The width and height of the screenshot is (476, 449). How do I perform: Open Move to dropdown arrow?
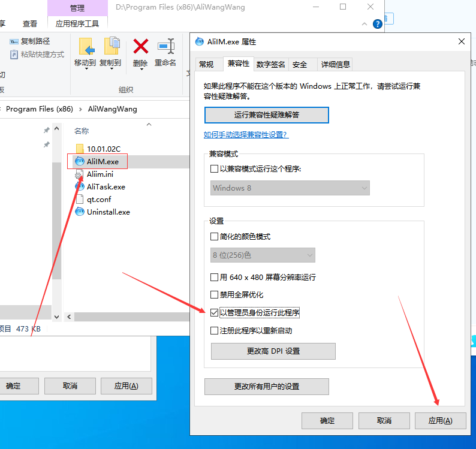(x=86, y=69)
